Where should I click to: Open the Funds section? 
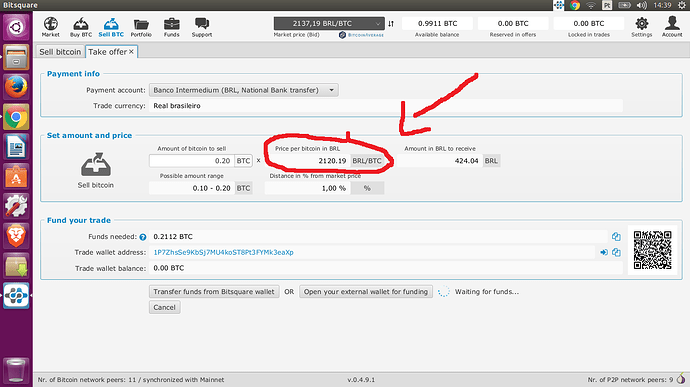tap(172, 27)
